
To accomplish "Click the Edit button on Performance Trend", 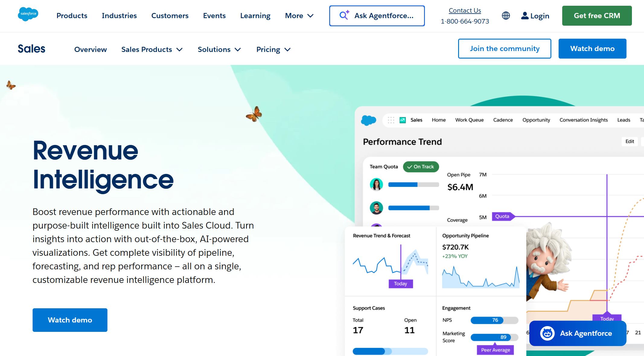I will tap(630, 141).
